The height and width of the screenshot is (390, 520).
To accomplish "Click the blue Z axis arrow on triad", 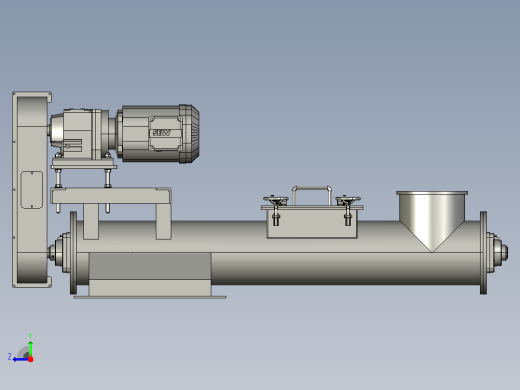I will pyautogui.click(x=21, y=359).
